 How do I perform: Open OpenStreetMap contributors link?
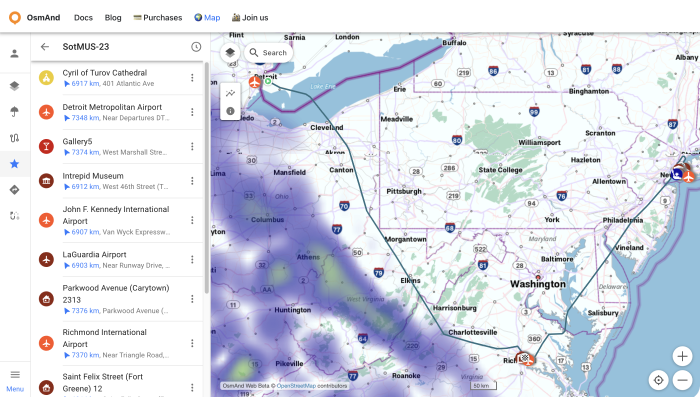(312, 385)
